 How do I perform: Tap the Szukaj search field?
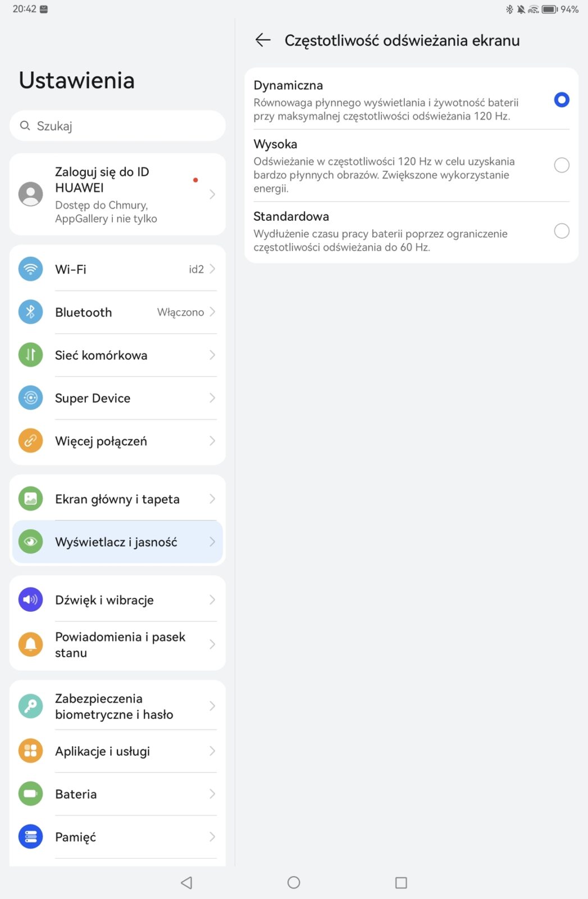(x=117, y=126)
